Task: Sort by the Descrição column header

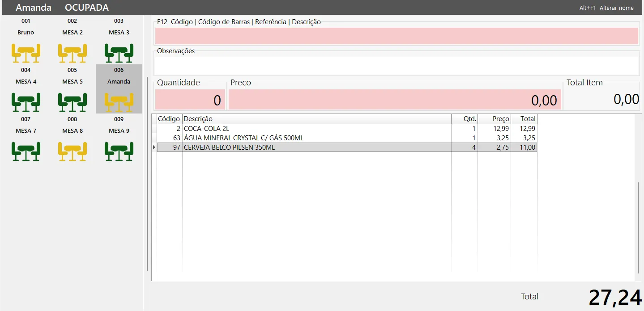Action: point(317,119)
